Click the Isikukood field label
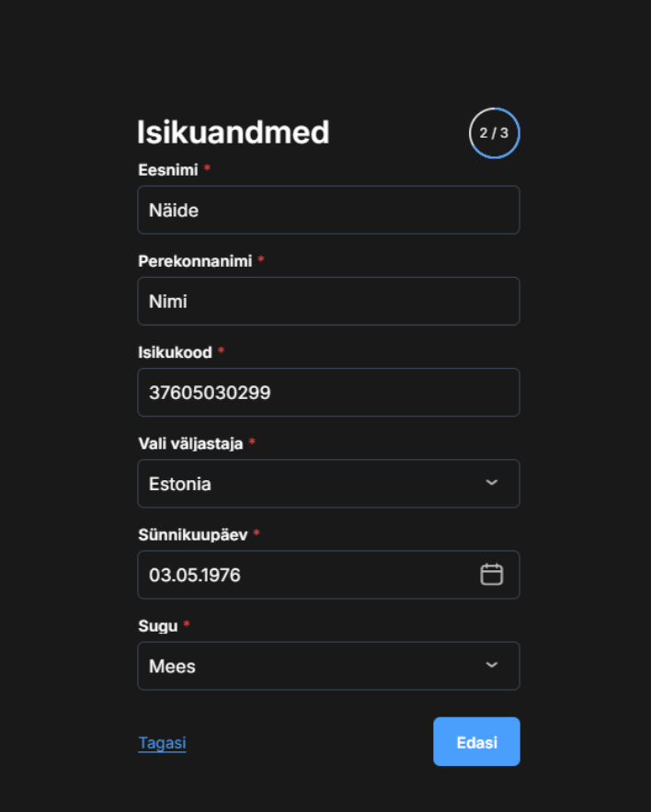Screen dimensions: 651x812 pyautogui.click(x=175, y=352)
